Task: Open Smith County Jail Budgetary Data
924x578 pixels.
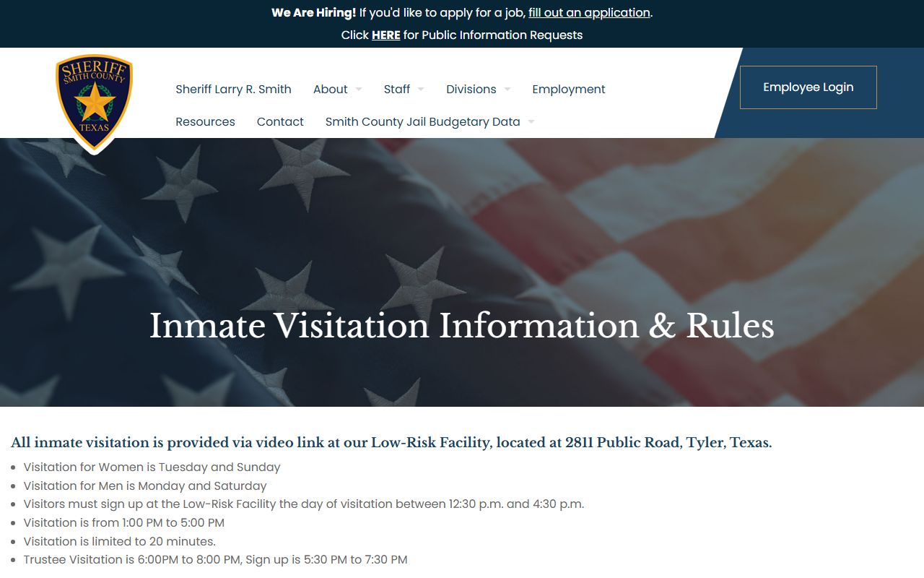Action: [x=422, y=121]
